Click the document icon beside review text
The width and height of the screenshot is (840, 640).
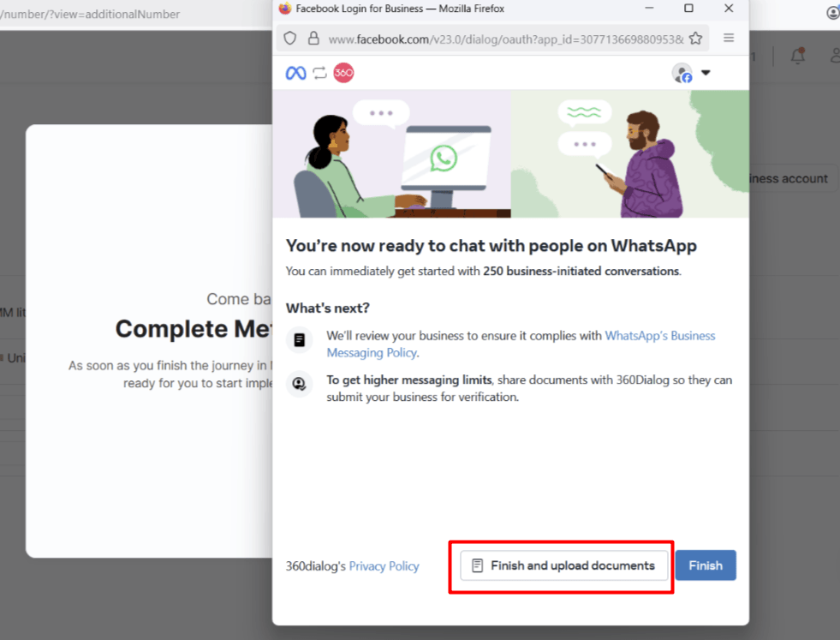tap(300, 340)
